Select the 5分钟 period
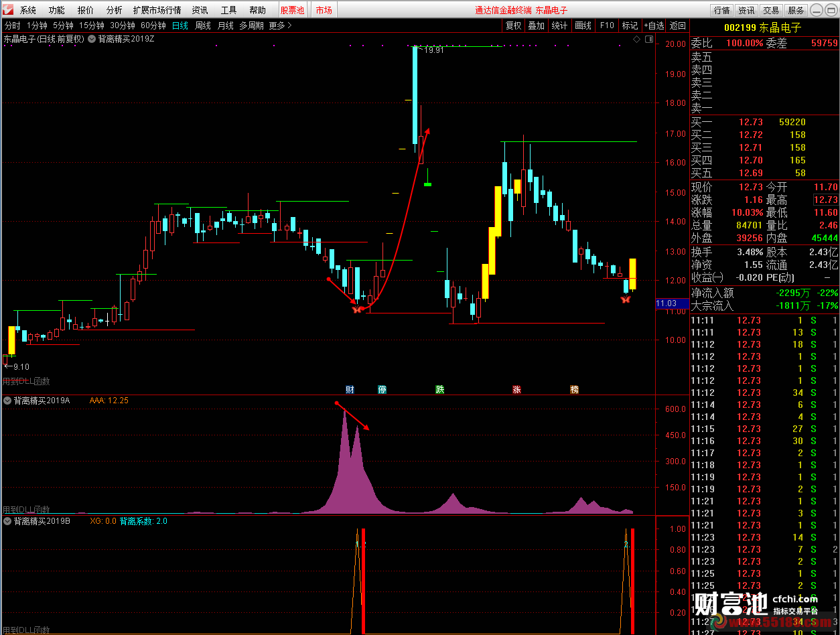 63,25
